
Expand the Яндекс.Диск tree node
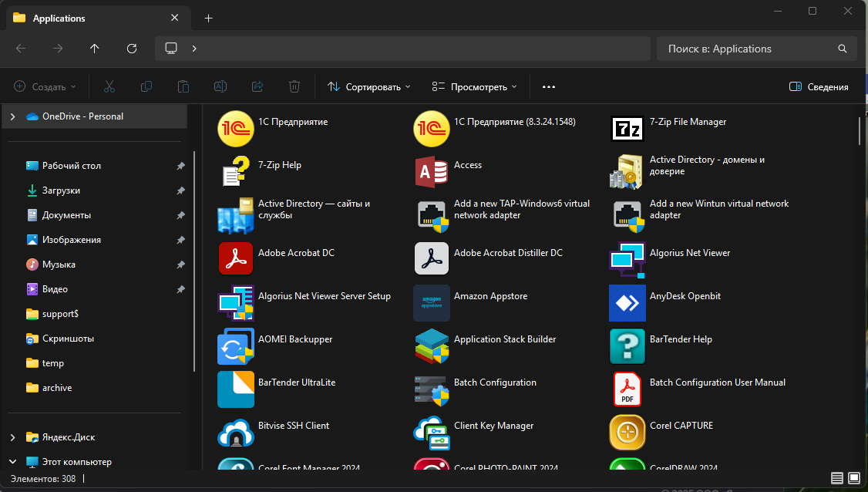[13, 437]
